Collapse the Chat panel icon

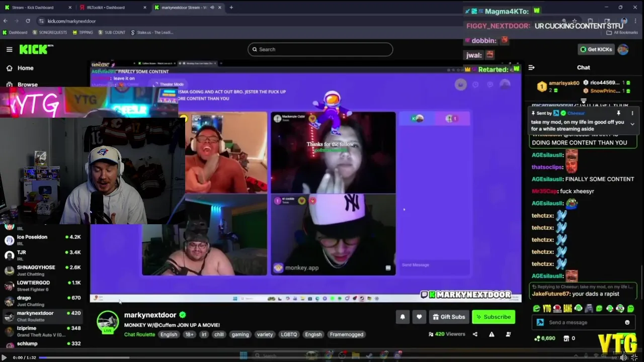[531, 67]
